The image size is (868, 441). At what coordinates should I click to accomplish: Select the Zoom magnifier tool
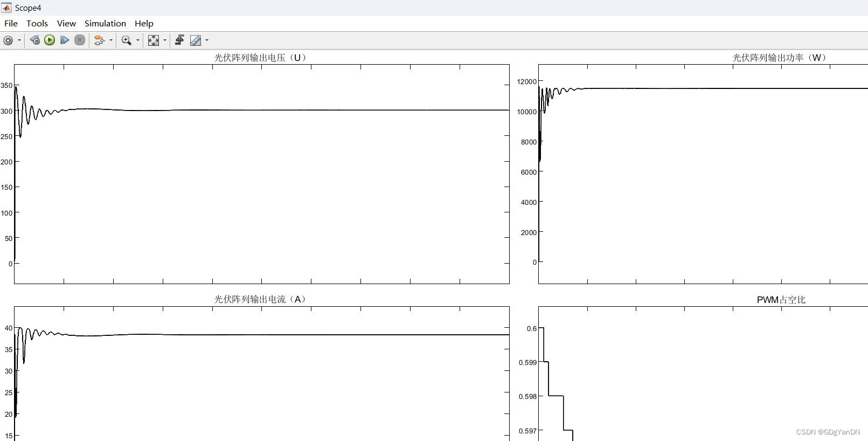click(x=127, y=40)
